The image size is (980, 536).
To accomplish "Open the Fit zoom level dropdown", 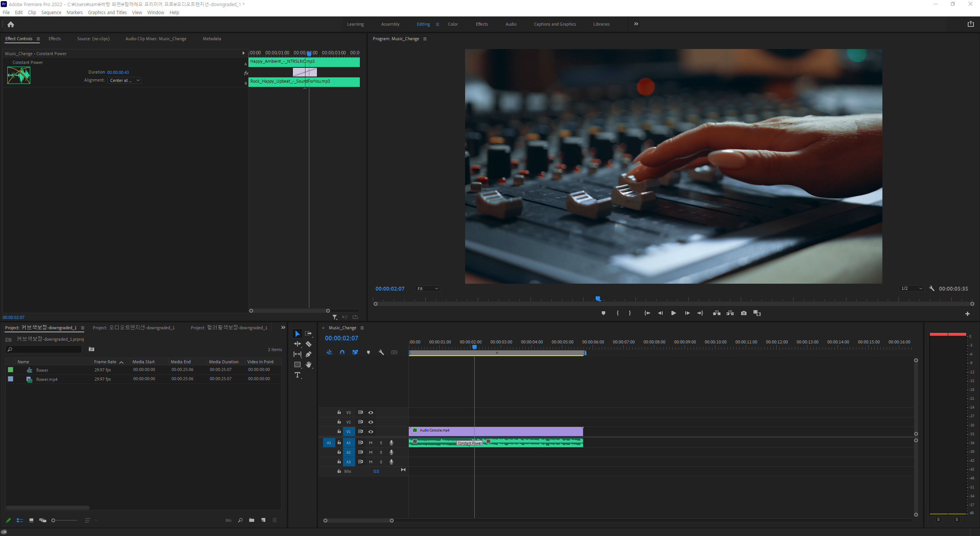I will [427, 289].
